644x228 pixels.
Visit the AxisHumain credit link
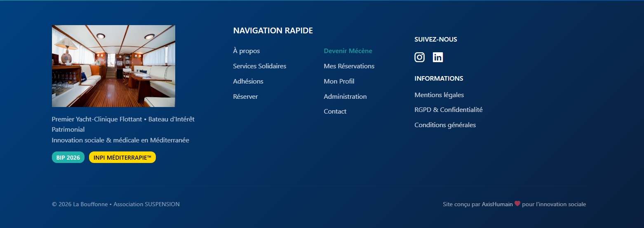click(497, 205)
